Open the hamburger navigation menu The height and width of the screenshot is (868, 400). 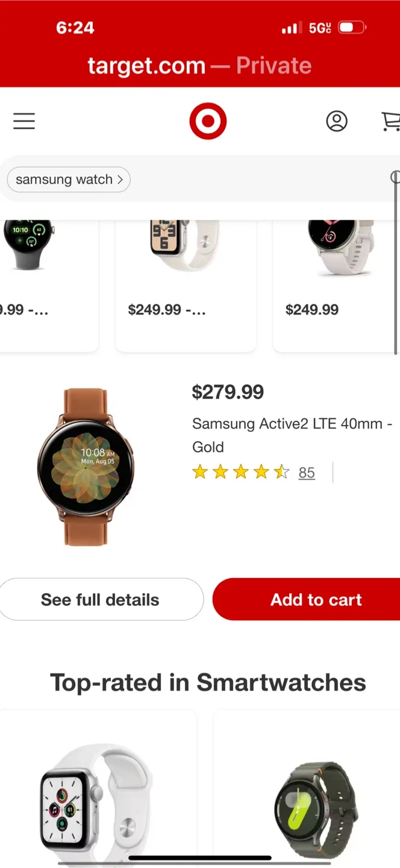(x=24, y=121)
